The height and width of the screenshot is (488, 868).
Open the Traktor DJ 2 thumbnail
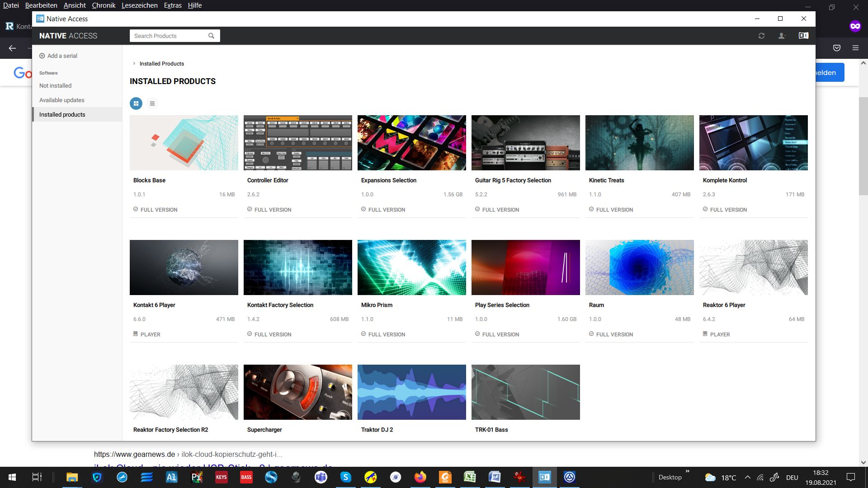(412, 392)
